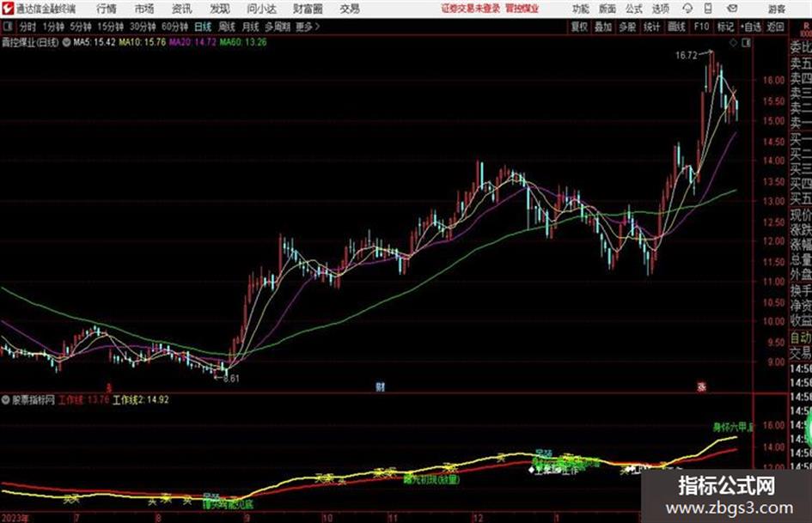Open the 发现 menu
Screen dimensions: 812x523
(220, 9)
